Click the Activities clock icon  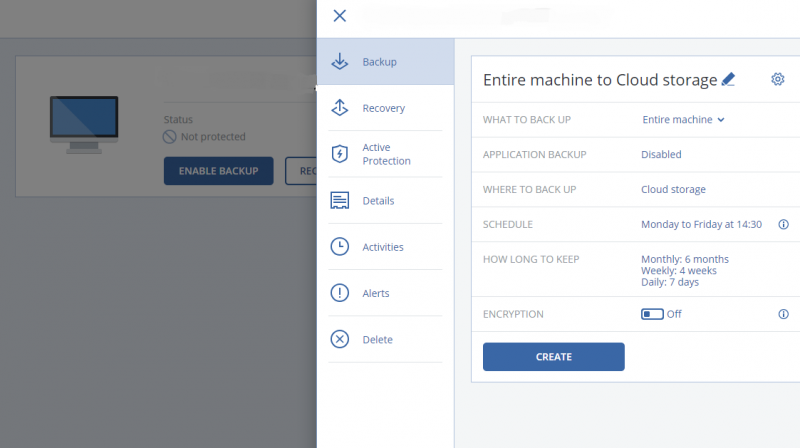coord(340,246)
